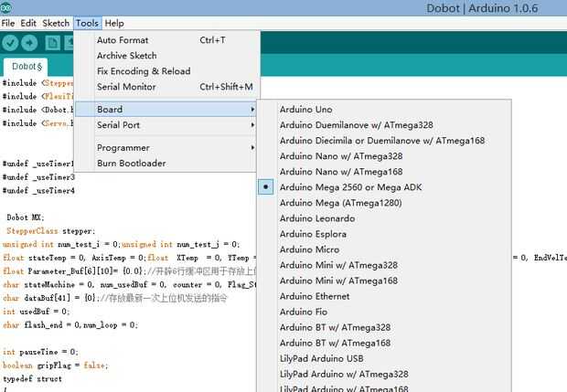Click the Verify checkmark toolbar icon
The width and height of the screenshot is (567, 392).
point(10,43)
